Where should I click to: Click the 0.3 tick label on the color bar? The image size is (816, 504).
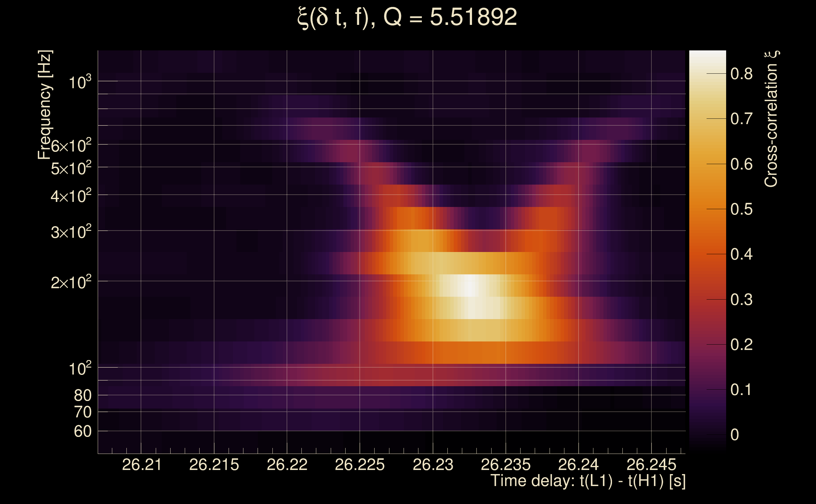tap(741, 300)
